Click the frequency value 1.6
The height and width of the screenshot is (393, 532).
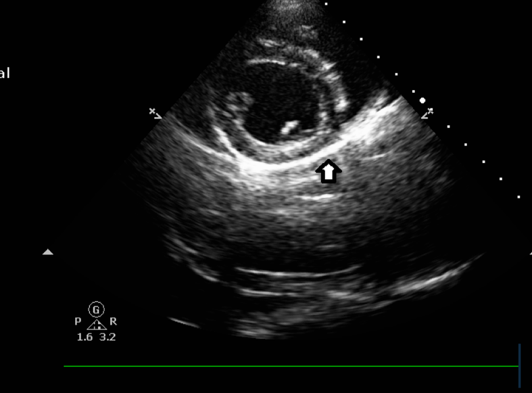pyautogui.click(x=84, y=337)
